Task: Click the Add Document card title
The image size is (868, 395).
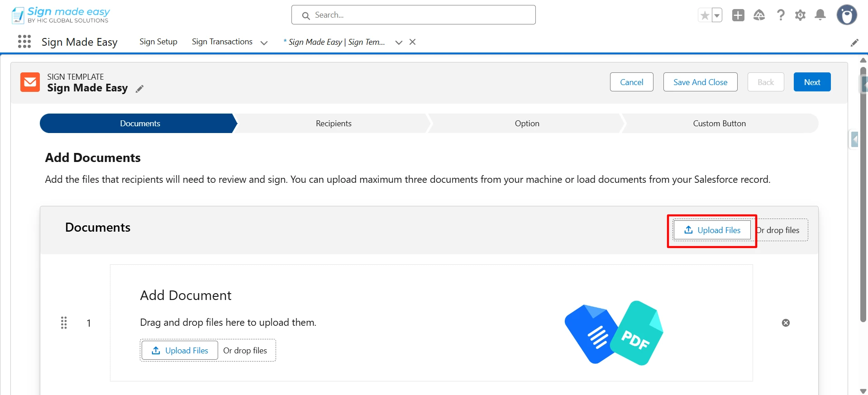Action: (x=186, y=295)
